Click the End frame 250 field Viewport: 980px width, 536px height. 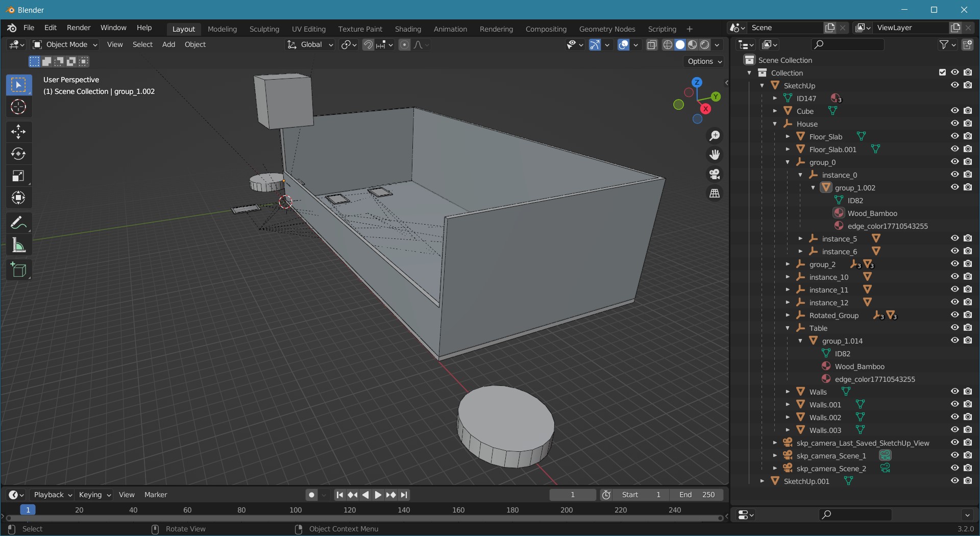point(697,495)
